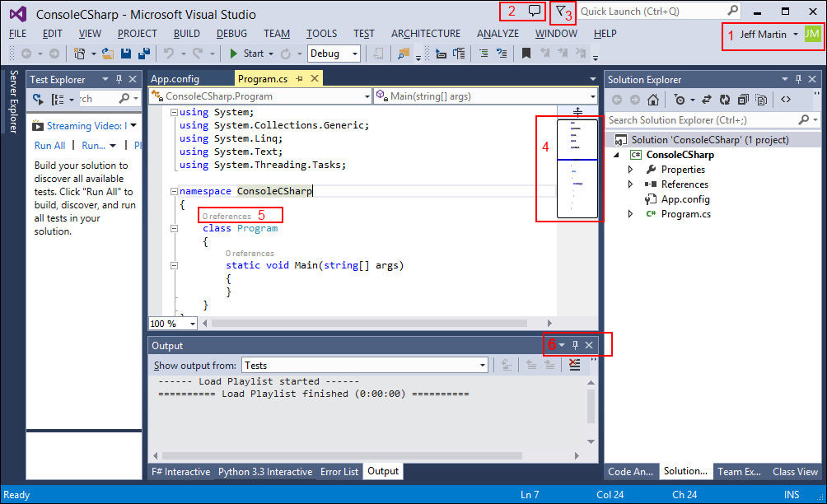Viewport: 827px width, 504px height.
Task: Toggle auto-hide pin on Test Explorer panel
Action: [x=119, y=79]
